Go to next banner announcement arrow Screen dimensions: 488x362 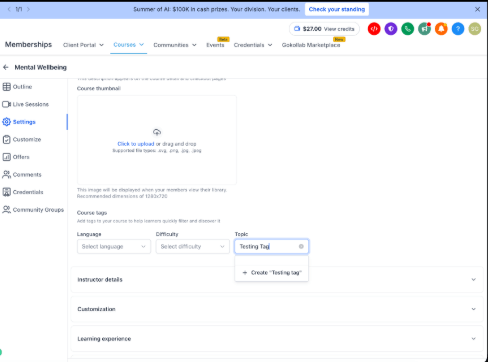click(28, 9)
